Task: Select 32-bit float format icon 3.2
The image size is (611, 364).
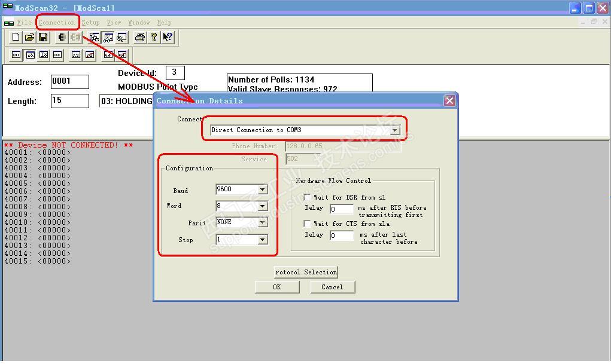Action: point(75,55)
